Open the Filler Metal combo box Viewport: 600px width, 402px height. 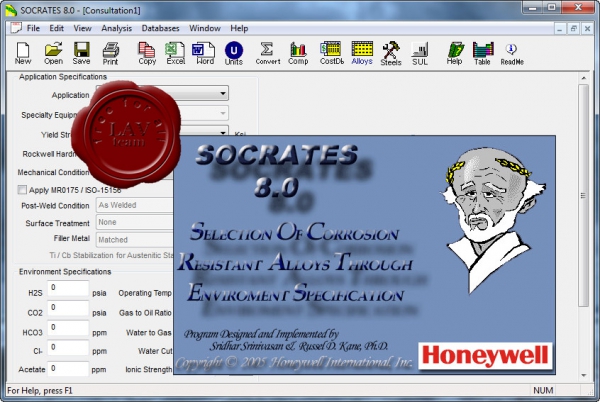point(135,240)
